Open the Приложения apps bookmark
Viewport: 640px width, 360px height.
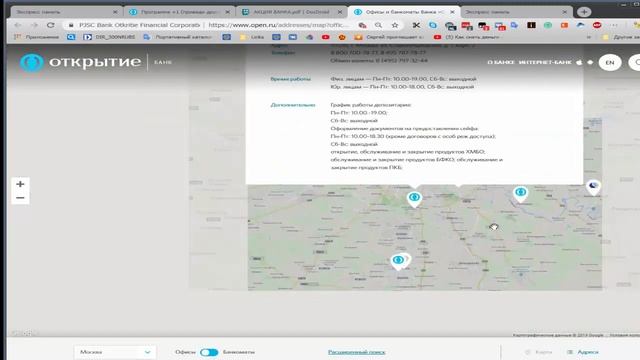coord(37,37)
